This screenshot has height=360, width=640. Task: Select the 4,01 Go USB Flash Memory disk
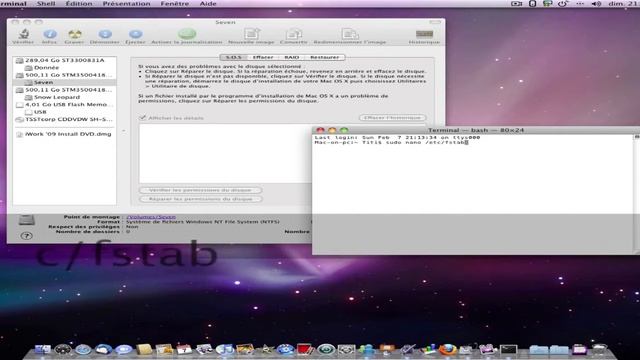tap(64, 104)
